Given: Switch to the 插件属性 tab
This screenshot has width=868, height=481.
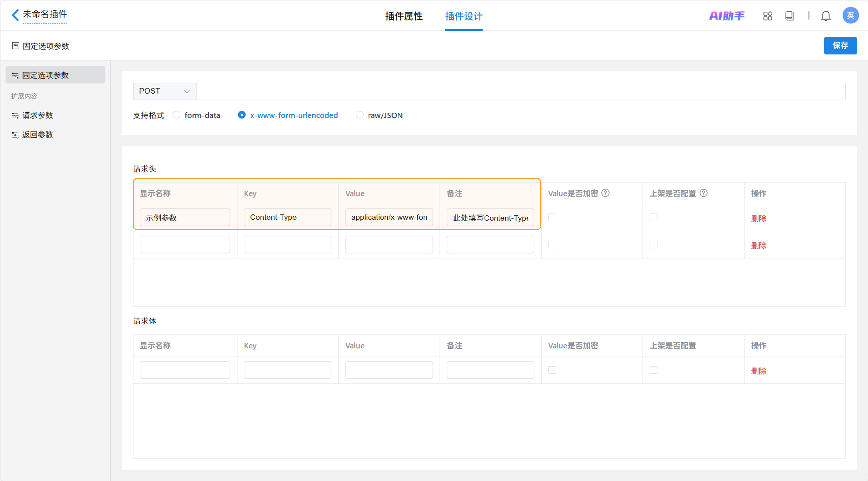Looking at the screenshot, I should [404, 16].
